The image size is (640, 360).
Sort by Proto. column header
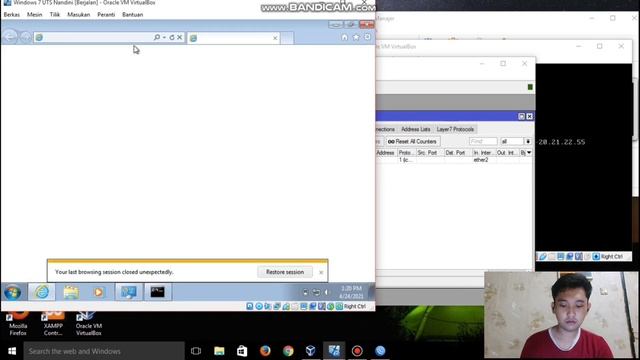(406, 153)
